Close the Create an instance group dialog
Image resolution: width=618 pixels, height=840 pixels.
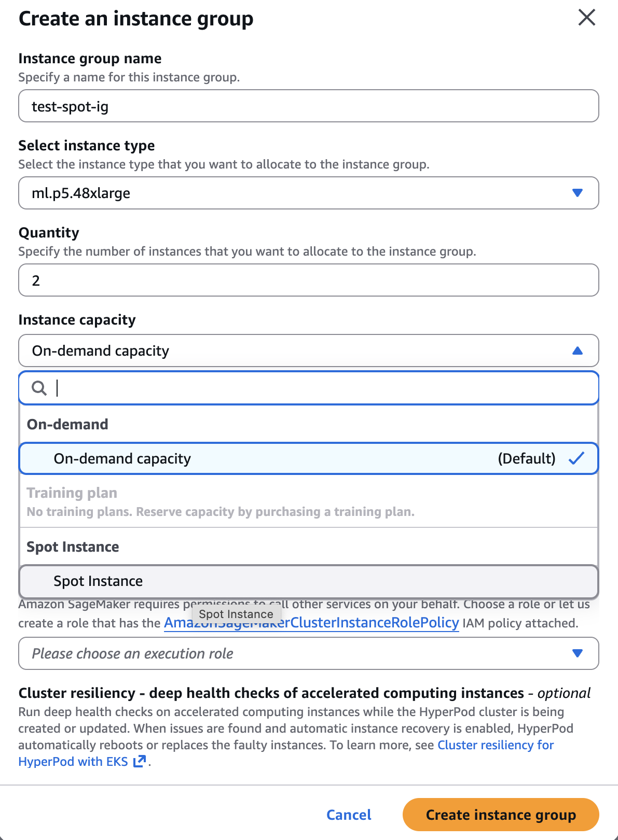(x=586, y=18)
